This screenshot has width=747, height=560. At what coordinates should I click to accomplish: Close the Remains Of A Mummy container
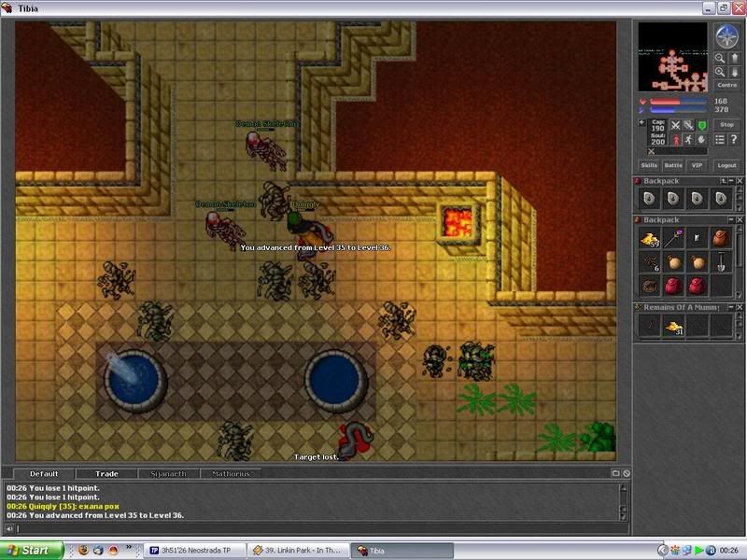[x=740, y=308]
